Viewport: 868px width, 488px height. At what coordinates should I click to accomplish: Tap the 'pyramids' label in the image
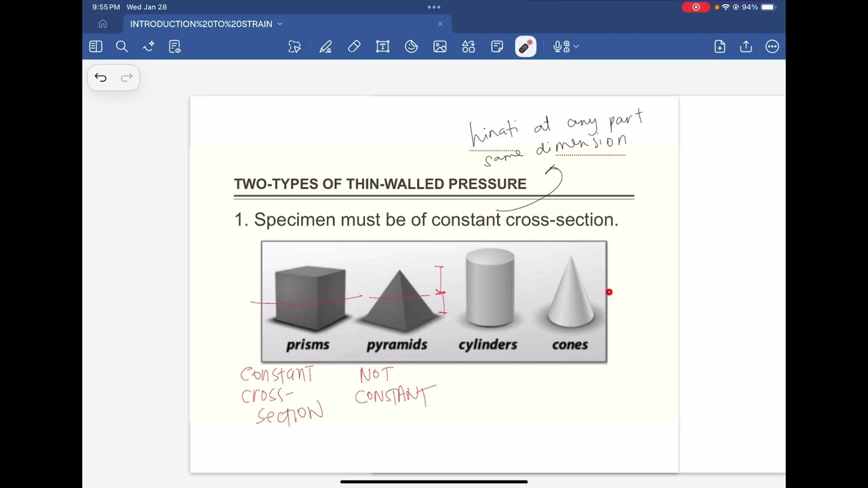397,345
